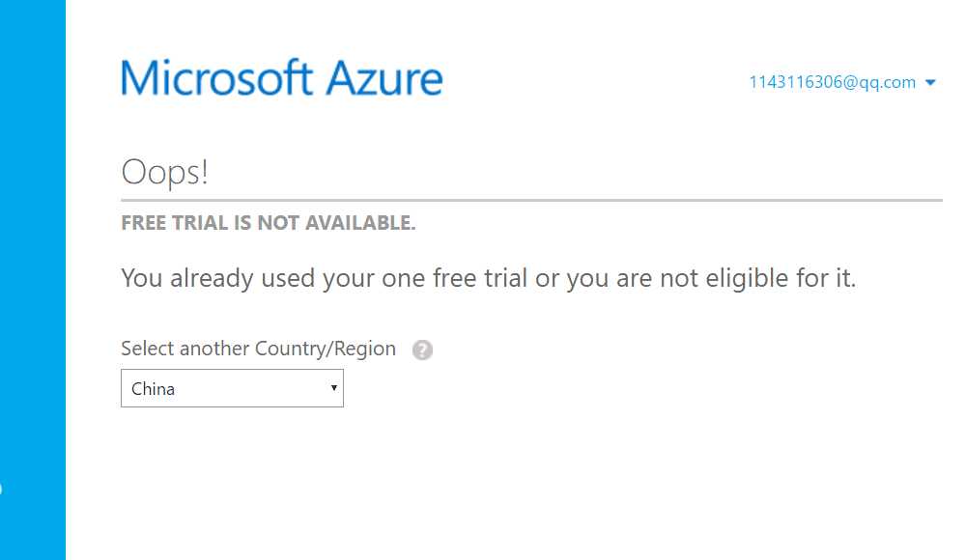
Task: Click the partial white mark on the blue sidebar
Action: point(1,490)
